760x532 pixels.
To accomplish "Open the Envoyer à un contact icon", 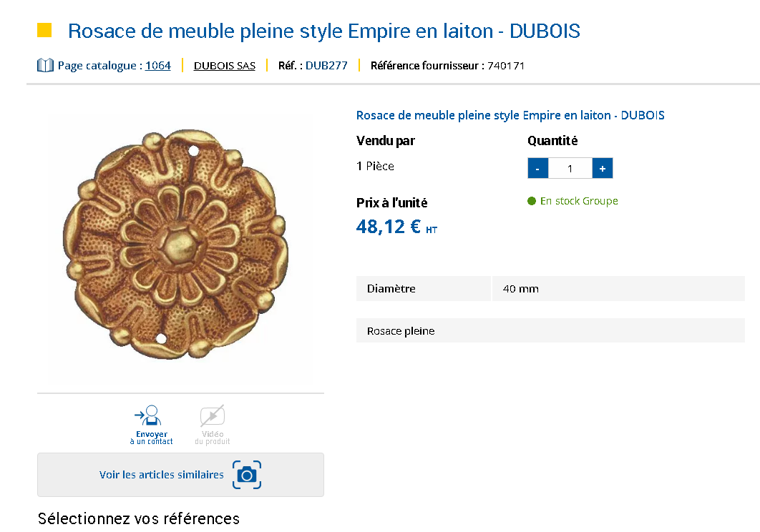I will pos(148,415).
